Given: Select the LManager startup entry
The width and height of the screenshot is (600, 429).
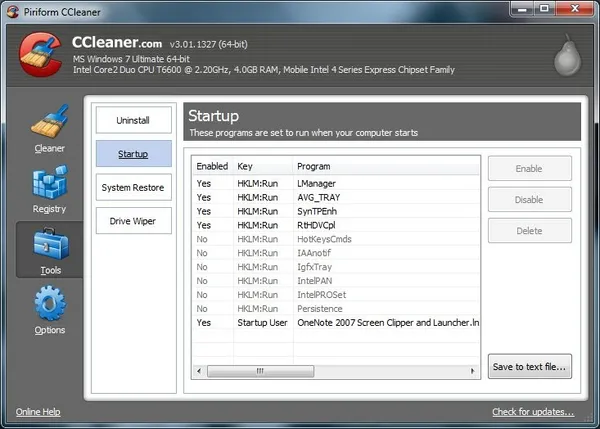Looking at the screenshot, I should pyautogui.click(x=336, y=184).
